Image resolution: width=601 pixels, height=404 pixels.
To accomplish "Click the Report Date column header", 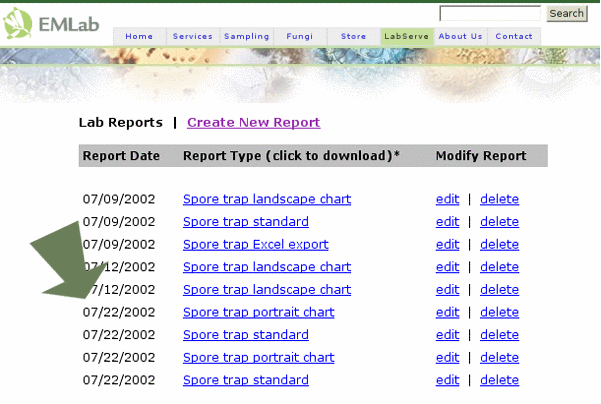I will click(121, 156).
